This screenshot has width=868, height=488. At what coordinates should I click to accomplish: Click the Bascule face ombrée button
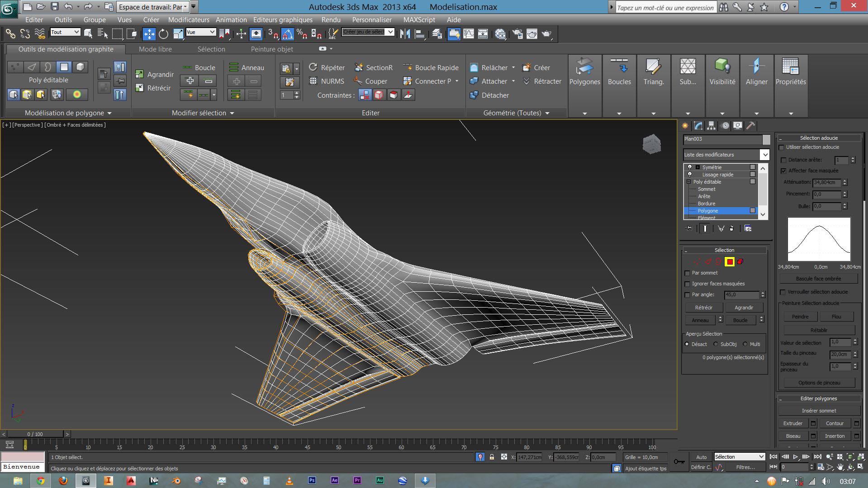pos(818,279)
